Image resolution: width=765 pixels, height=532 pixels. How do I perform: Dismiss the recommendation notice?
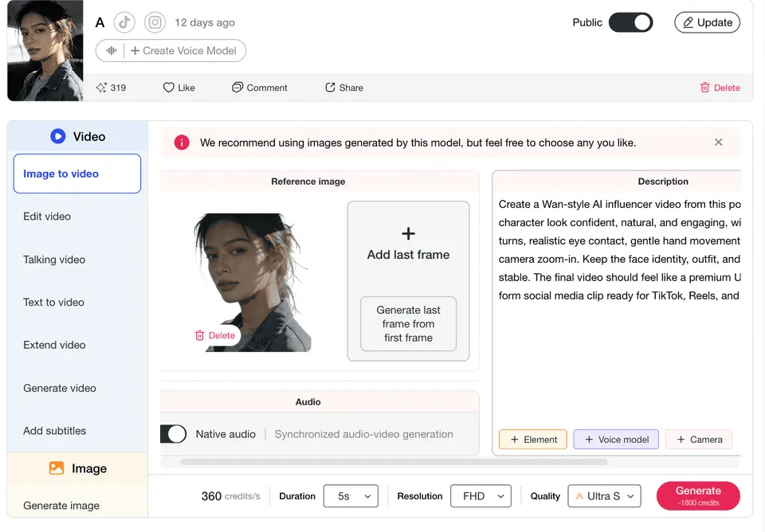tap(718, 143)
